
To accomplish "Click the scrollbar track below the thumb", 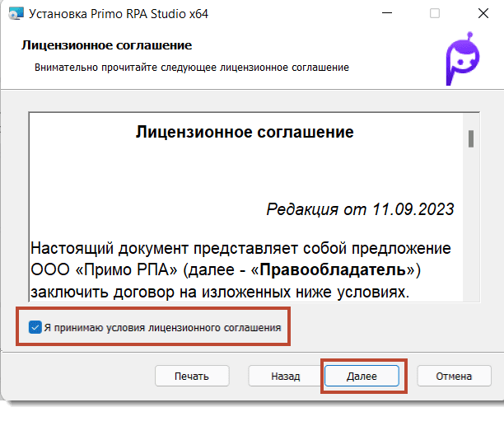I will pos(471,231).
